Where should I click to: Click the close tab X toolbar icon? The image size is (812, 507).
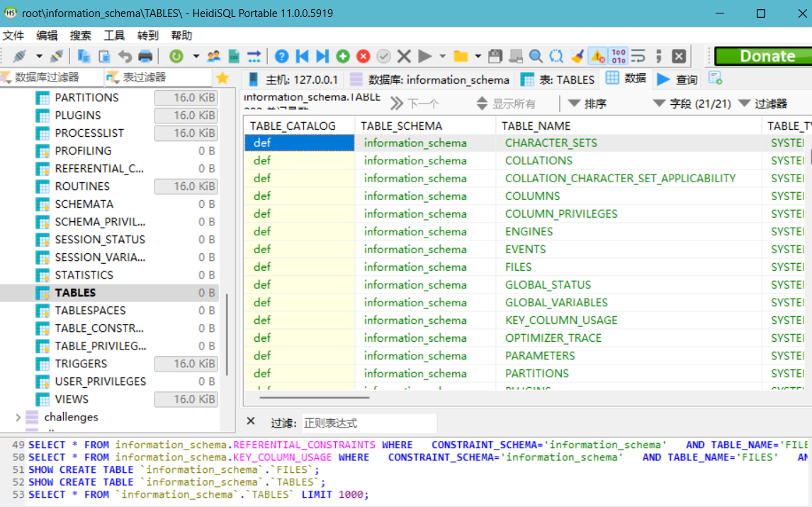tap(679, 56)
